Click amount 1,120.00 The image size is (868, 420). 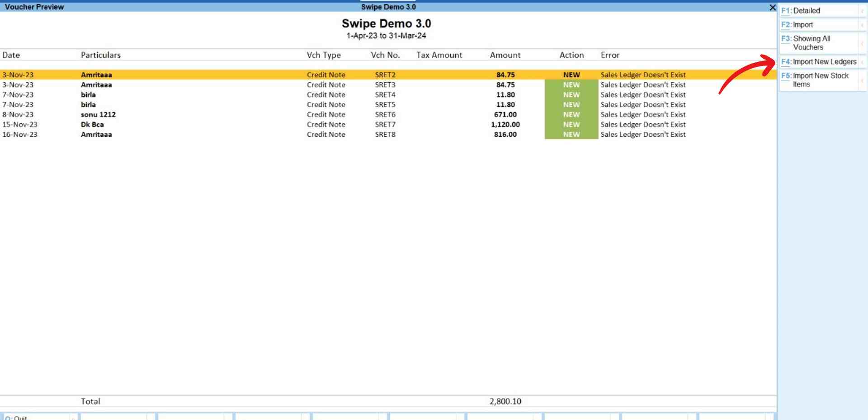coord(505,125)
